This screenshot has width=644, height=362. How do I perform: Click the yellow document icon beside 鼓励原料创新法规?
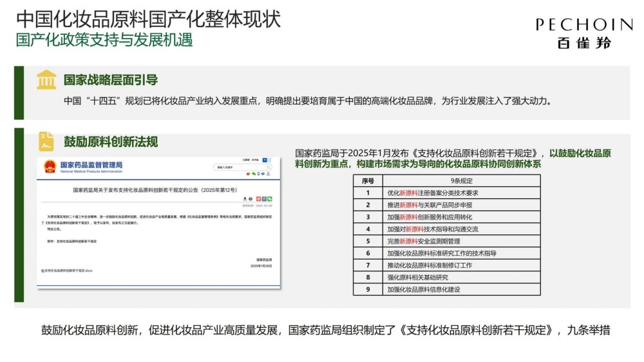[46, 142]
